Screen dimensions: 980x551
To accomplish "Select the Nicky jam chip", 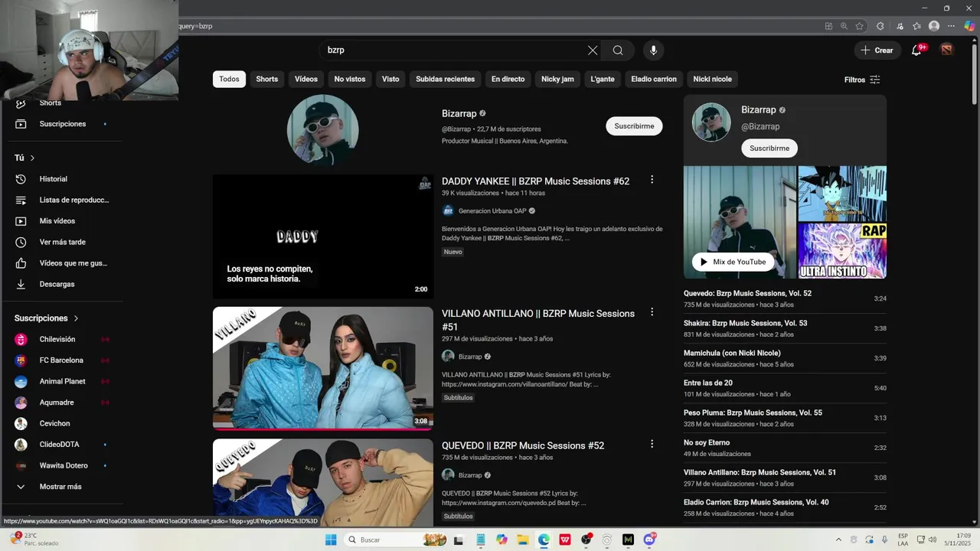I will (557, 79).
